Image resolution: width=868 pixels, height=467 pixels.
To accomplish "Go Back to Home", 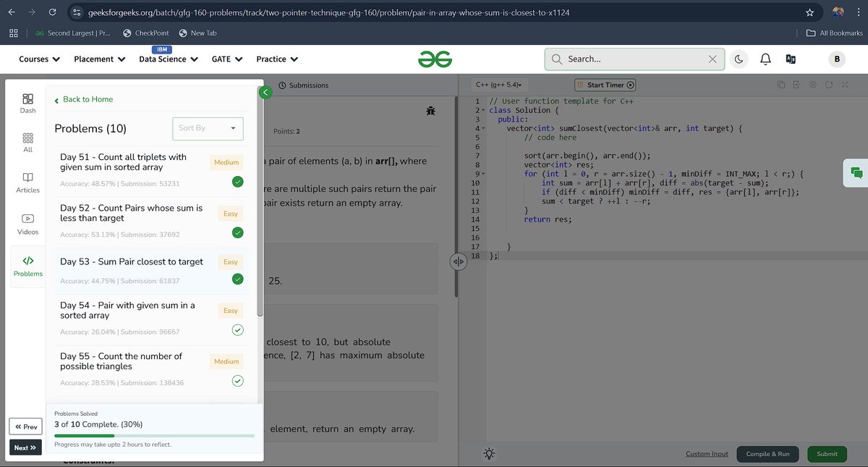I will [84, 100].
